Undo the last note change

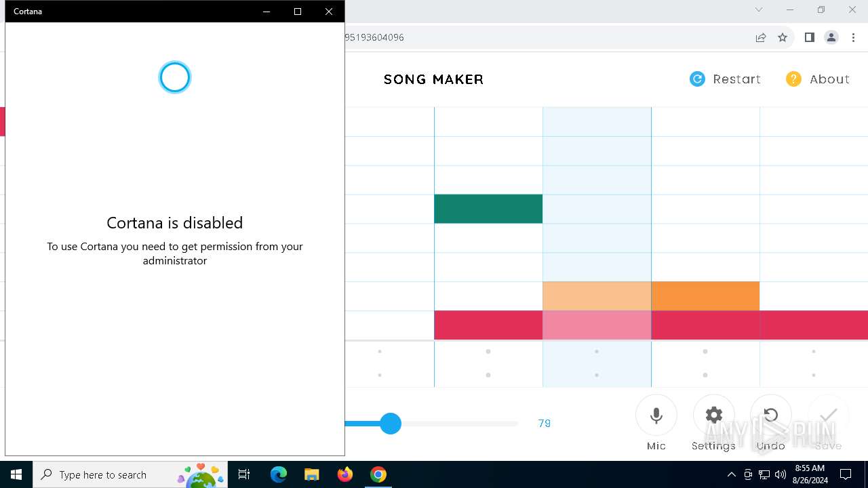771,415
